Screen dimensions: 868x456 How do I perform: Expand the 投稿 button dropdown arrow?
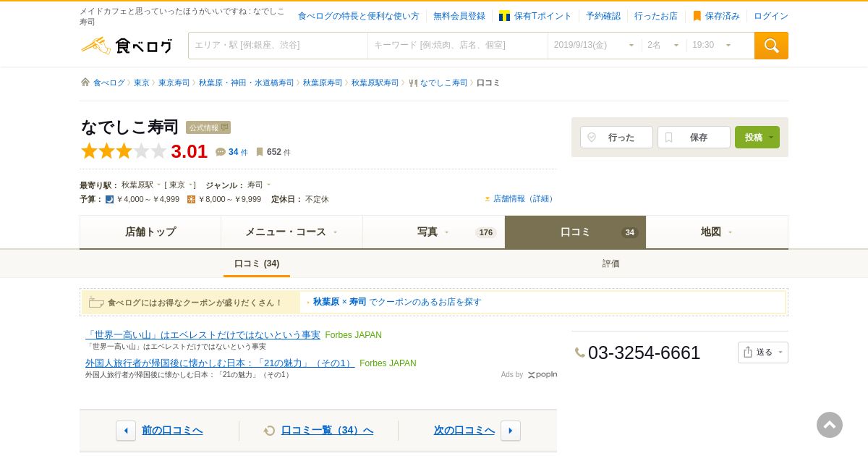[771, 138]
